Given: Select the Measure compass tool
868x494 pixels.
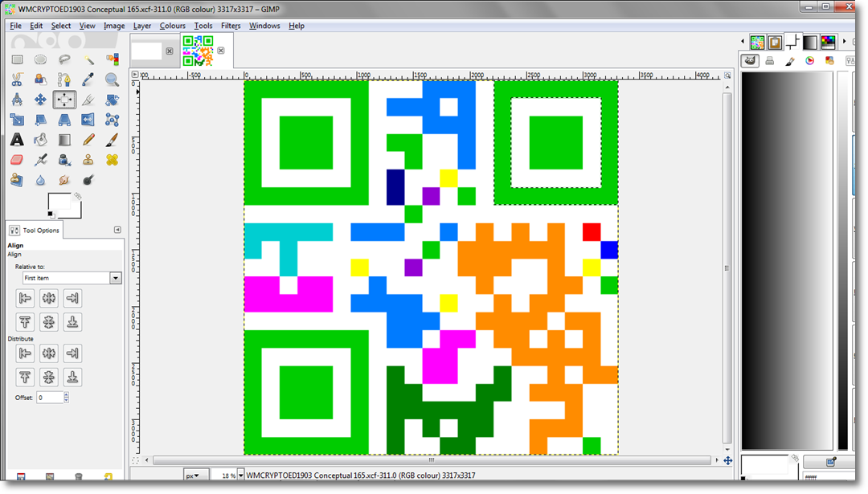Looking at the screenshot, I should pyautogui.click(x=17, y=100).
